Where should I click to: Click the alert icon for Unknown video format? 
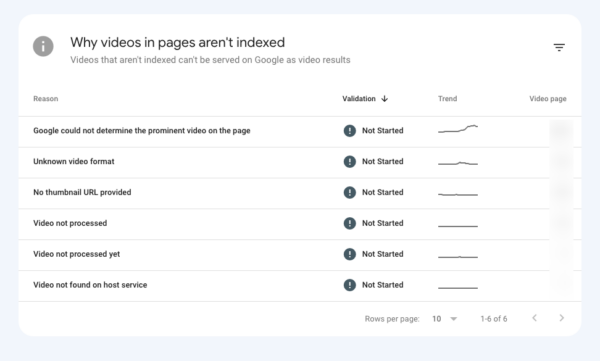(350, 162)
